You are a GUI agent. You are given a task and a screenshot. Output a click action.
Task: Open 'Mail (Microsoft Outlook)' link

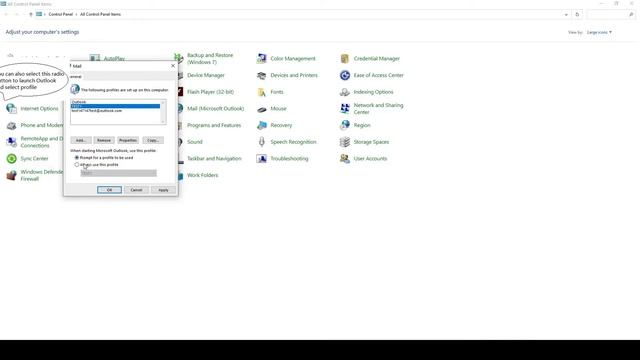[x=216, y=109]
